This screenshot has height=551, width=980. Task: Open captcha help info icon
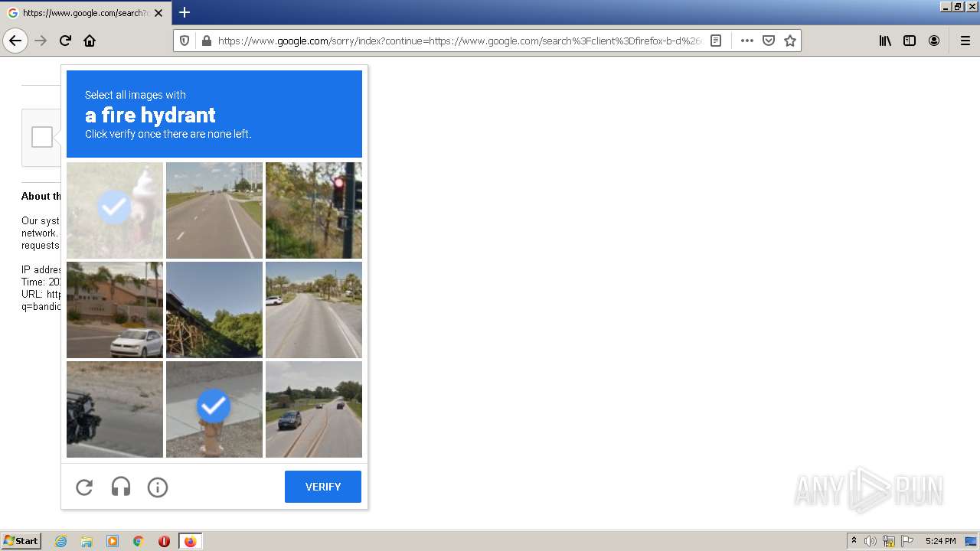click(x=158, y=487)
